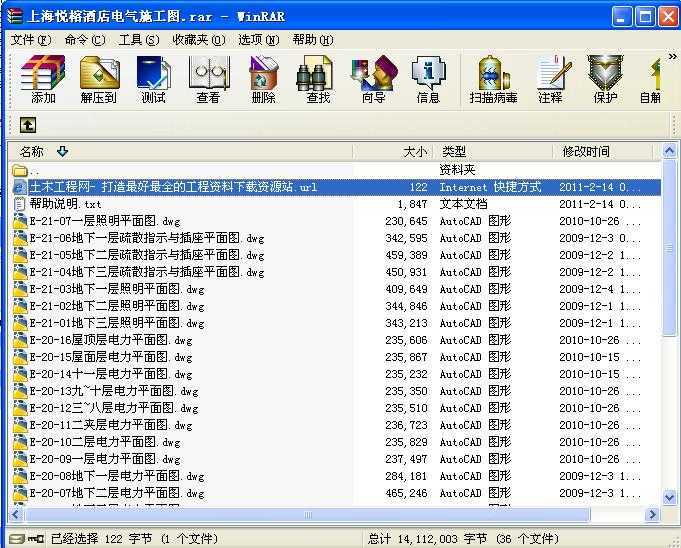The width and height of the screenshot is (681, 548).
Task: Select file E-20-13九~十层电力平面图.dwg
Action: tap(114, 391)
